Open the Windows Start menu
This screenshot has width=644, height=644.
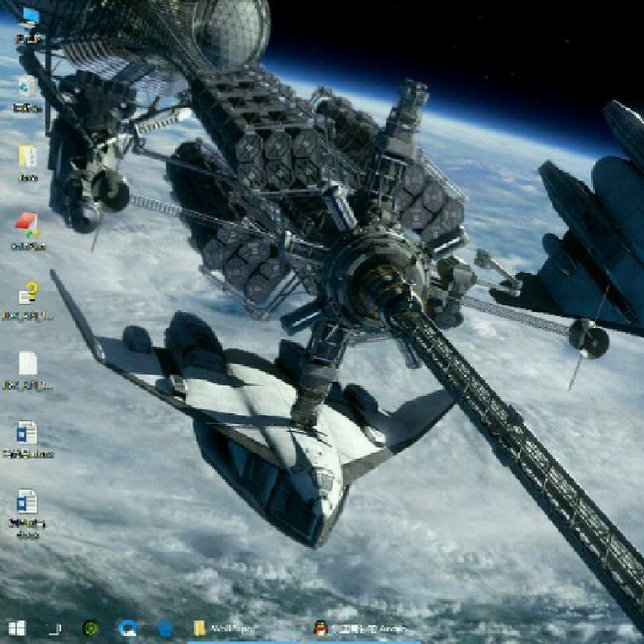point(17,628)
